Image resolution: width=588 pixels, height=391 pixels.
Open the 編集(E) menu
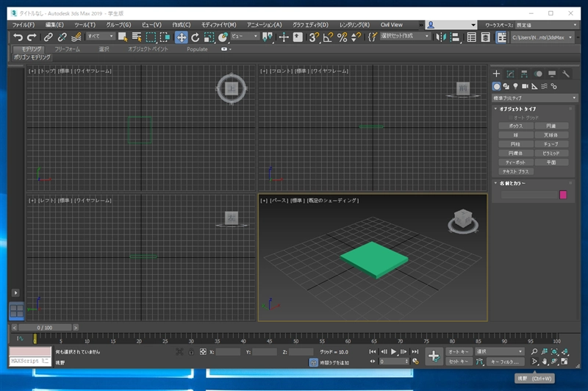(54, 25)
